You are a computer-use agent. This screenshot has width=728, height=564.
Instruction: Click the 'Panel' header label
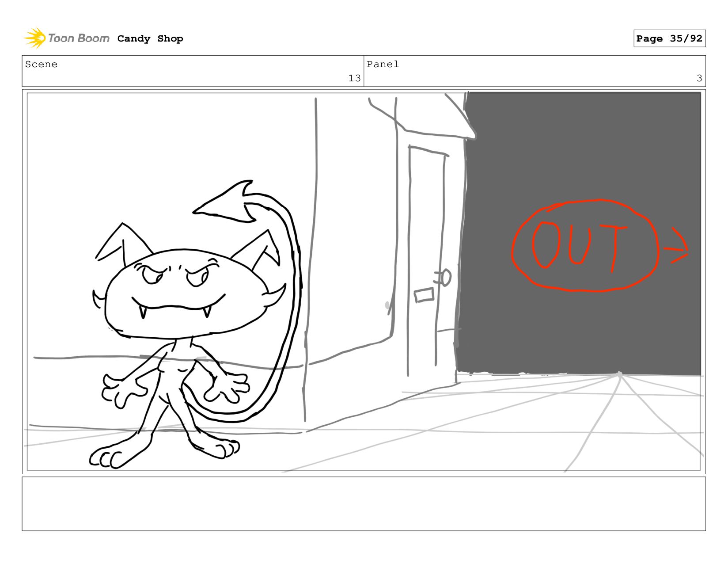383,65
